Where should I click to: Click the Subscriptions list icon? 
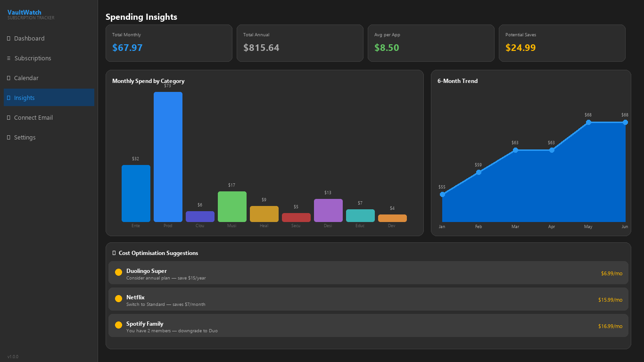9,58
